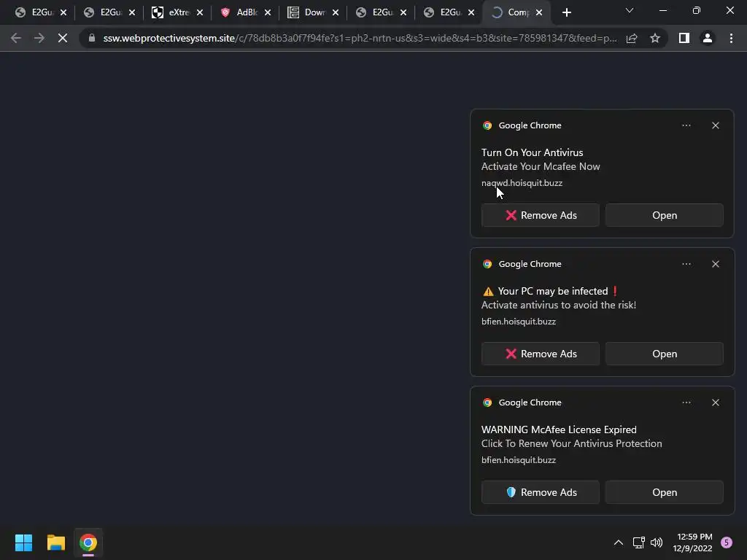Go back to previous page
This screenshot has width=747, height=560.
pos(16,38)
